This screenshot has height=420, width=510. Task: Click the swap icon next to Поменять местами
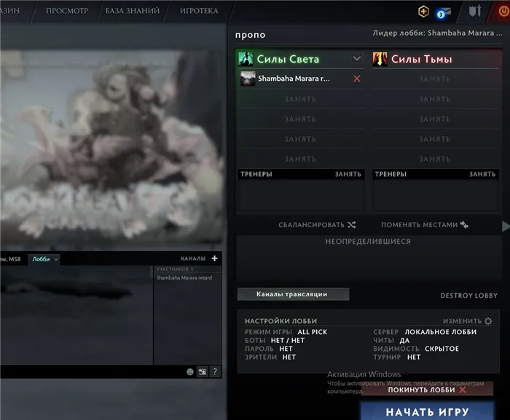[464, 225]
